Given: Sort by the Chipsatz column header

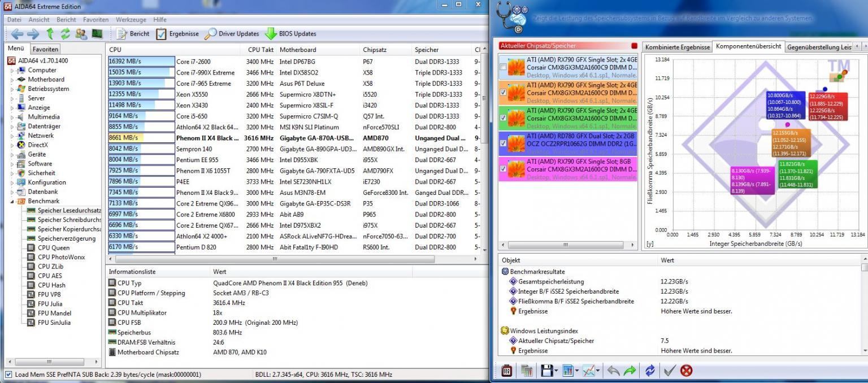Looking at the screenshot, I should [x=386, y=50].
